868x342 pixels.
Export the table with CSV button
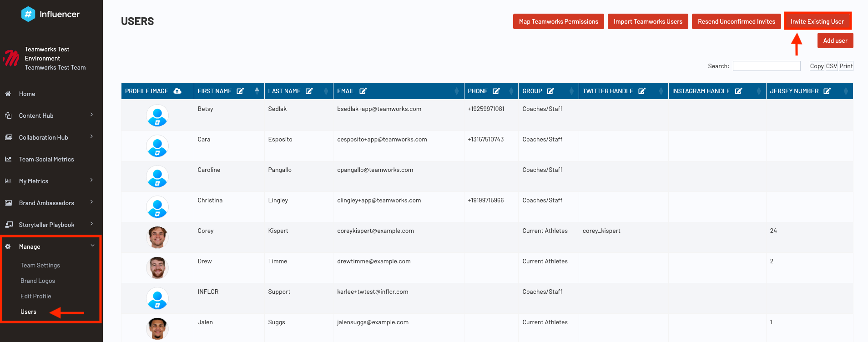tap(832, 66)
